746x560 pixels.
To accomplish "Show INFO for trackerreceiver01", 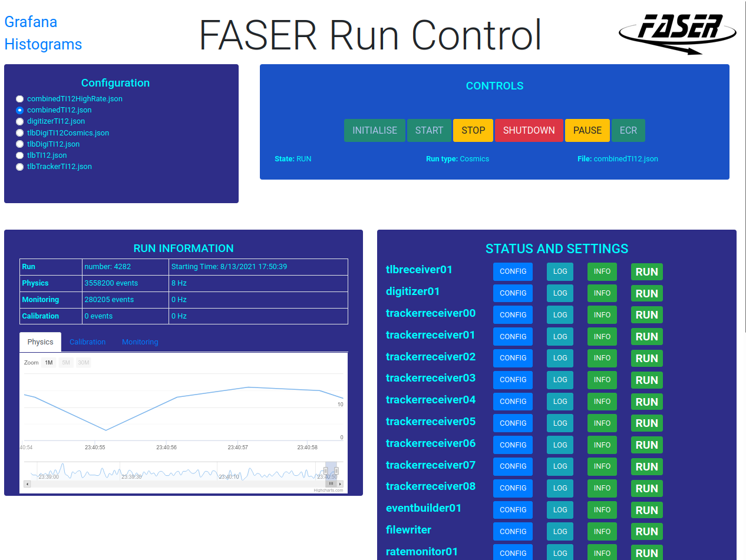I will [x=602, y=337].
